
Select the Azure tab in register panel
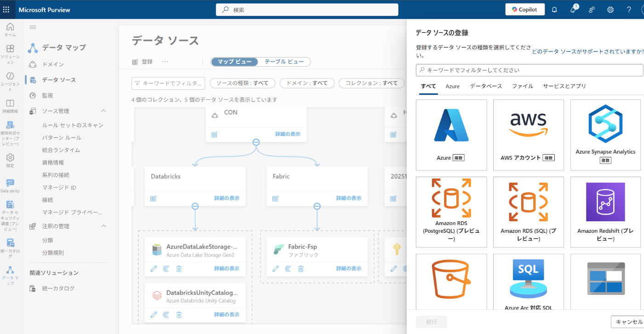(x=453, y=86)
